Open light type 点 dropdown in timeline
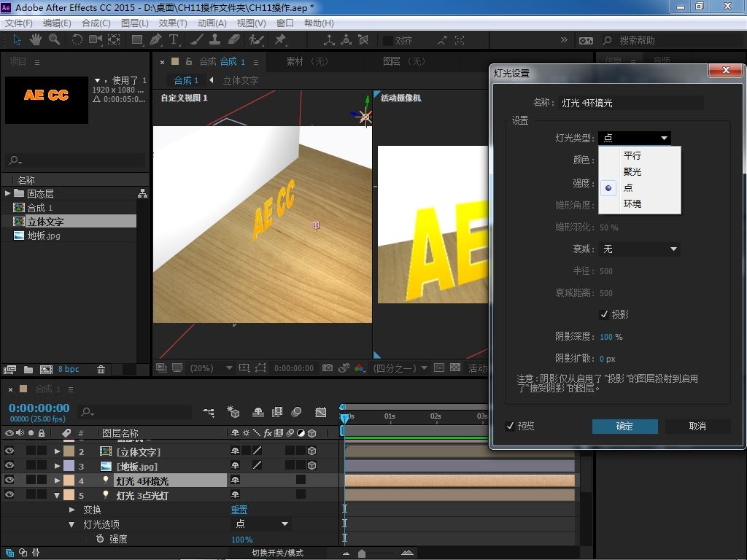The height and width of the screenshot is (560, 747). [x=261, y=524]
